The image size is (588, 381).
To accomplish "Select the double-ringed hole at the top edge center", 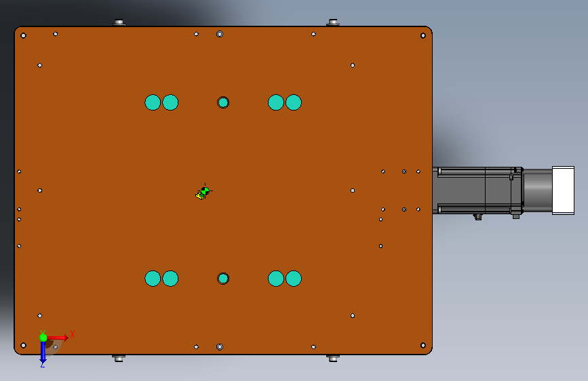I will click(x=220, y=34).
